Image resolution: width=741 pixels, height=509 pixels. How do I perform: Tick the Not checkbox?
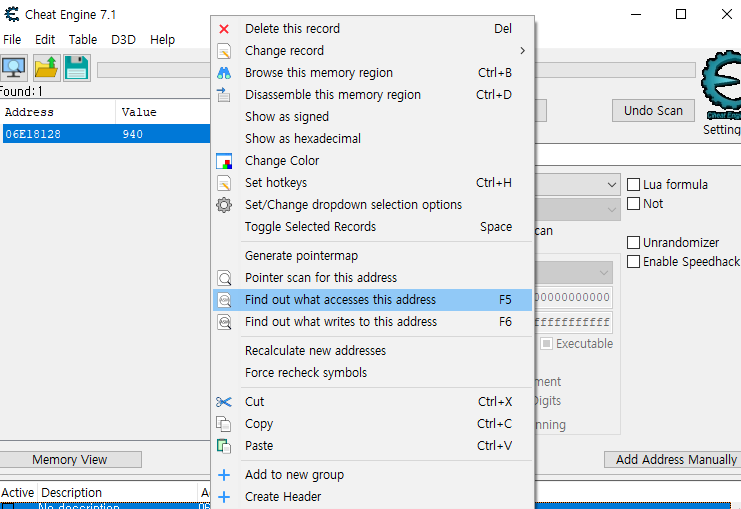coord(633,204)
